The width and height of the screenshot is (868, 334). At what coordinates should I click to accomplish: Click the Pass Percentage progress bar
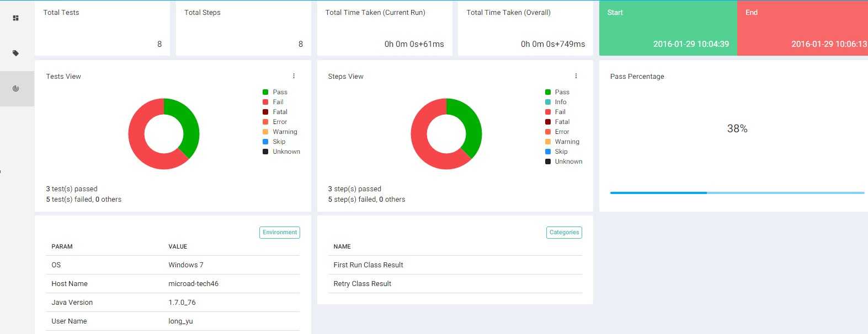(x=737, y=193)
